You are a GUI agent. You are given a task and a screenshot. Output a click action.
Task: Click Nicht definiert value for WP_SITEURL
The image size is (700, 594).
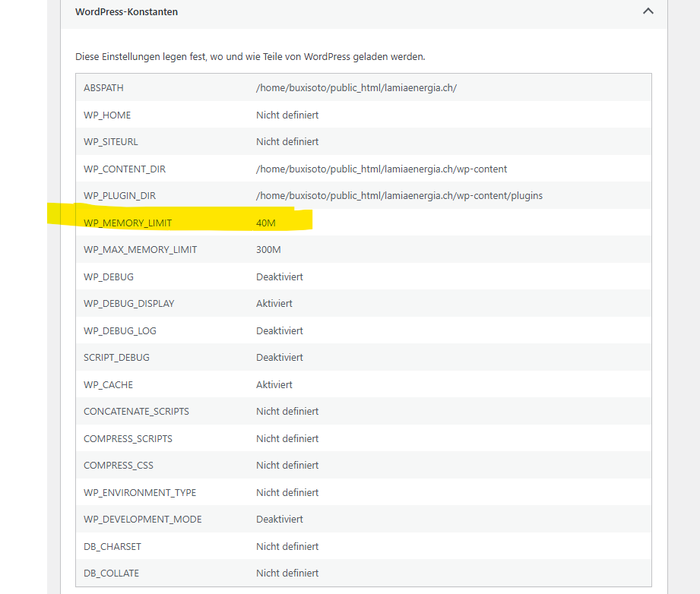point(287,142)
